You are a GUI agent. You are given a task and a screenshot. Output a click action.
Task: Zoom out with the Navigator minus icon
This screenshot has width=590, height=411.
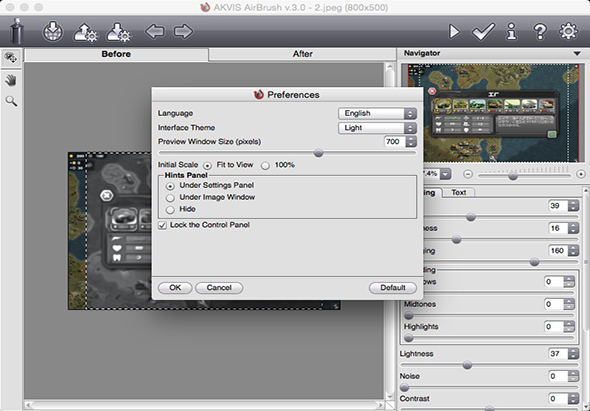click(x=468, y=174)
